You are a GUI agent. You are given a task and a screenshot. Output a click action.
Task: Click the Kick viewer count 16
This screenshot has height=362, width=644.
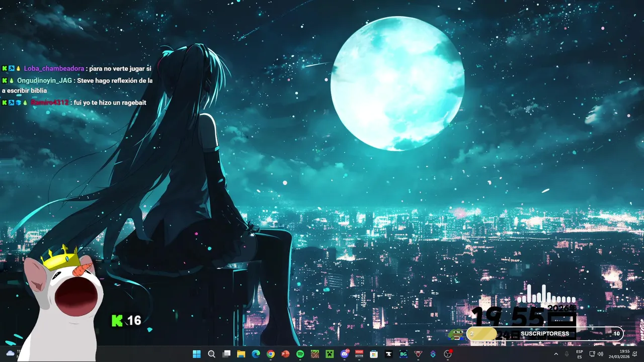tap(126, 320)
